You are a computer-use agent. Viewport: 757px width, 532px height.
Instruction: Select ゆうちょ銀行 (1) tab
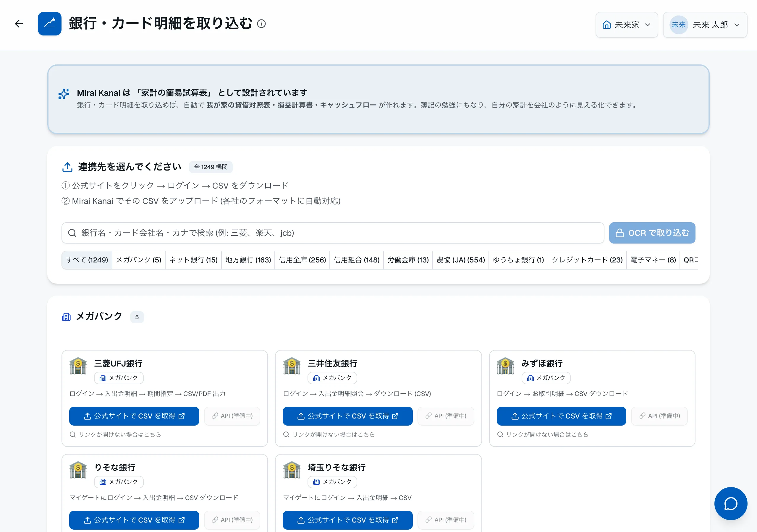(519, 260)
